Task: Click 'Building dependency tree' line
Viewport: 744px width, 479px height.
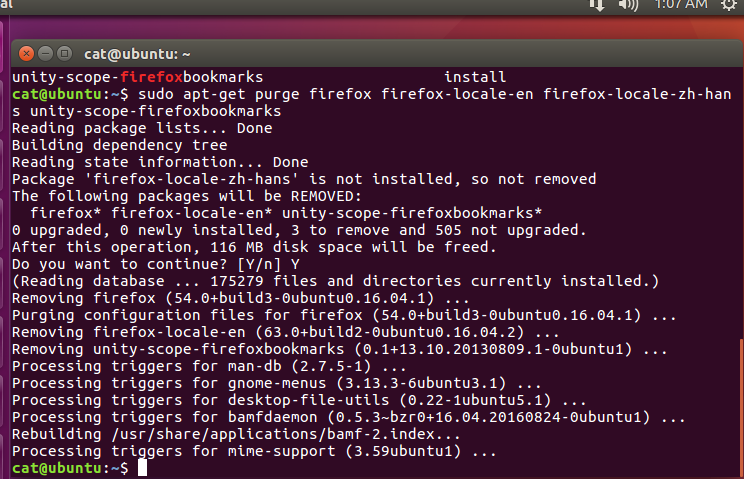Action: [x=120, y=145]
